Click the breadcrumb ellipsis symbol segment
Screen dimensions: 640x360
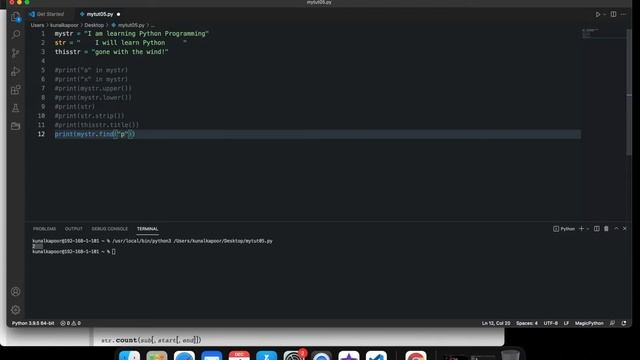coord(153,25)
